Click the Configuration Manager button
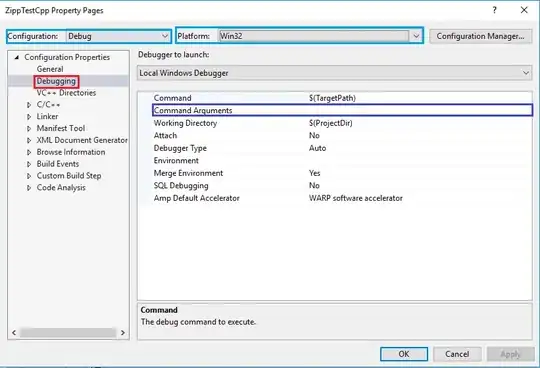Image resolution: width=540 pixels, height=368 pixels. tap(480, 36)
